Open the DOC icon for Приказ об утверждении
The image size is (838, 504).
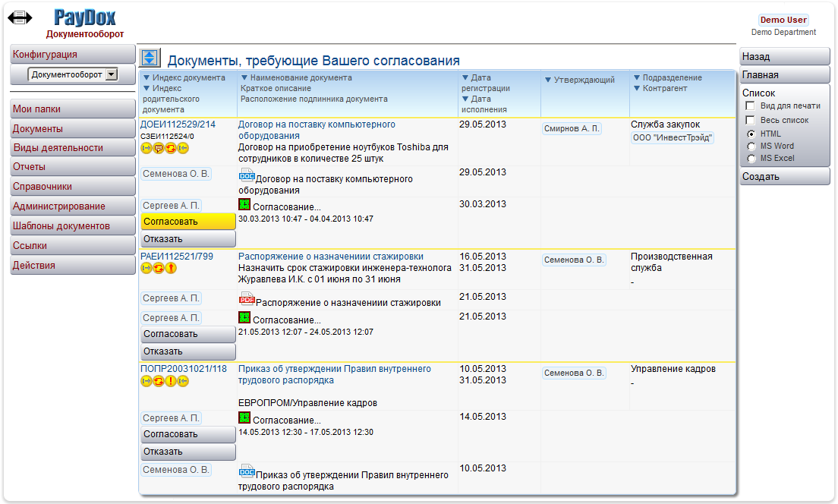(x=247, y=471)
